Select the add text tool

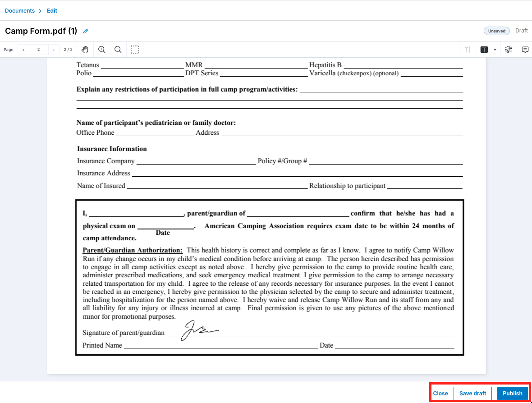[468, 50]
